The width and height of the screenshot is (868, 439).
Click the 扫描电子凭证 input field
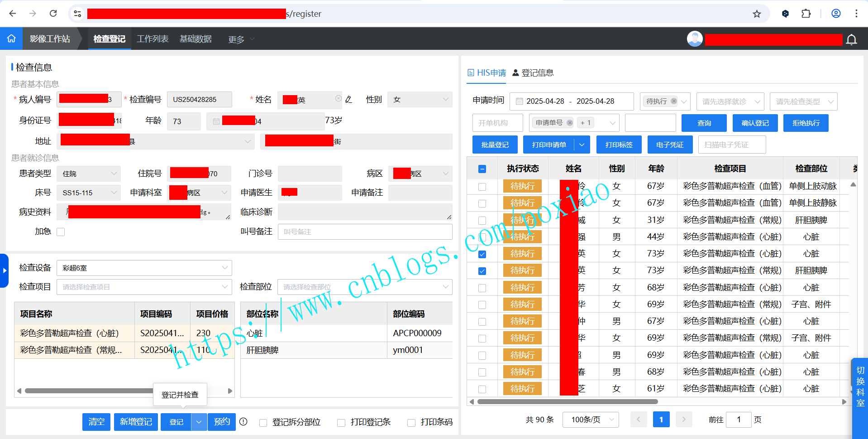732,145
